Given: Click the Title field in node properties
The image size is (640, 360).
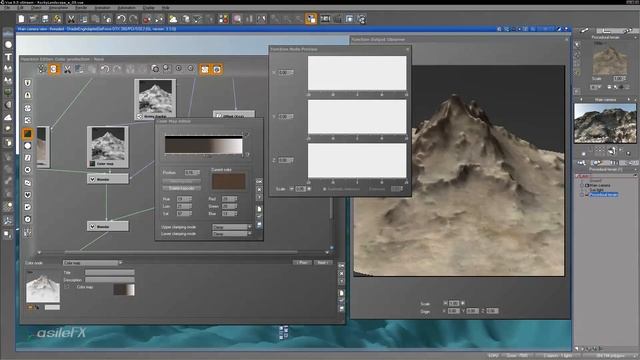Looking at the screenshot, I should click(x=109, y=272).
